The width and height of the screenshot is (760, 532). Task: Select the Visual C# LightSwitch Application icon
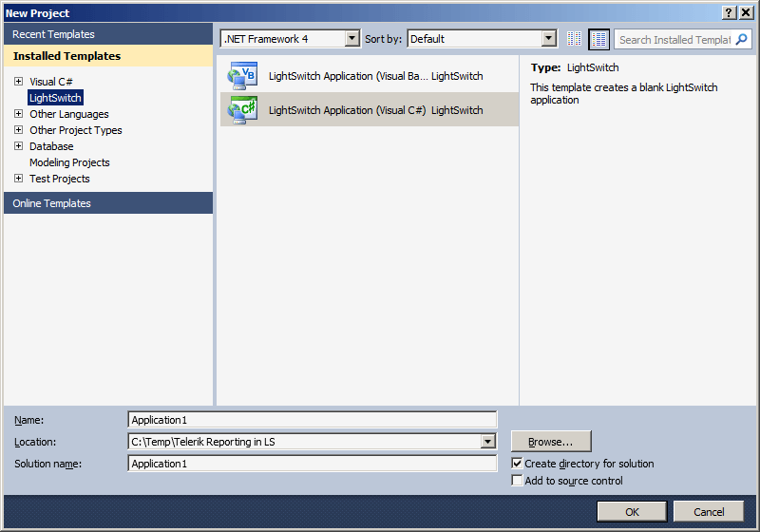(242, 110)
